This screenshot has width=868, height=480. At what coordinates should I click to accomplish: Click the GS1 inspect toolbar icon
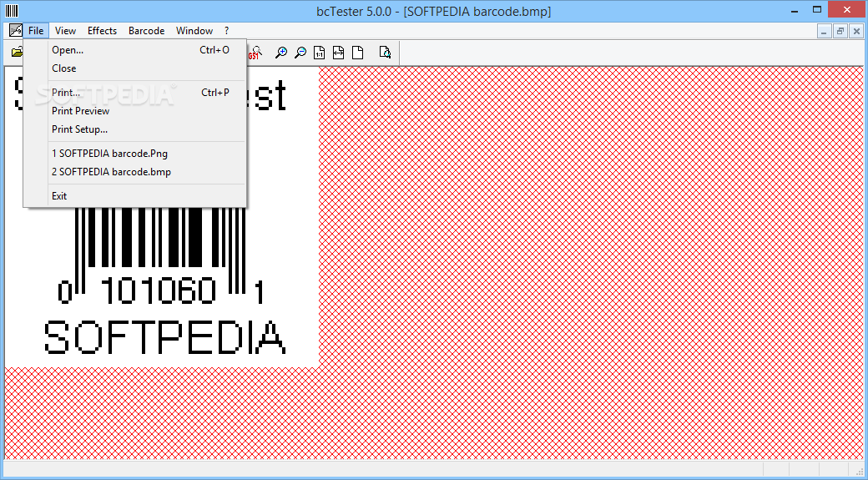pos(254,53)
